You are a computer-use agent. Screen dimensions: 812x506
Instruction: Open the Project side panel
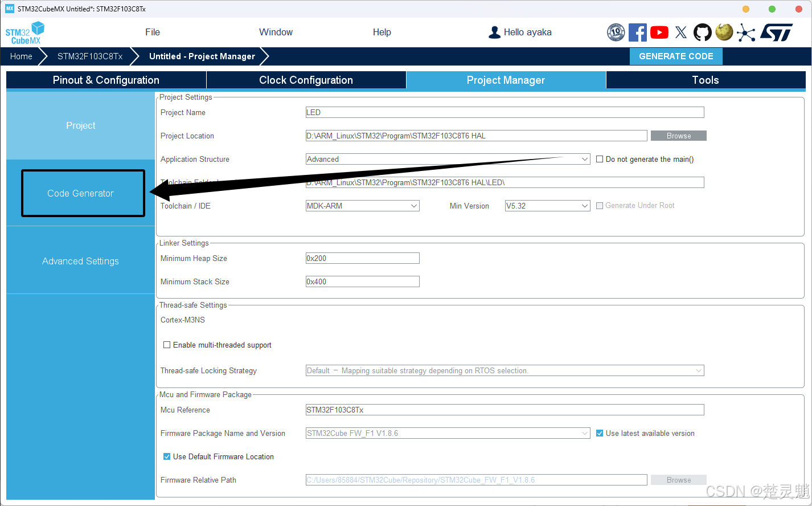pos(80,125)
